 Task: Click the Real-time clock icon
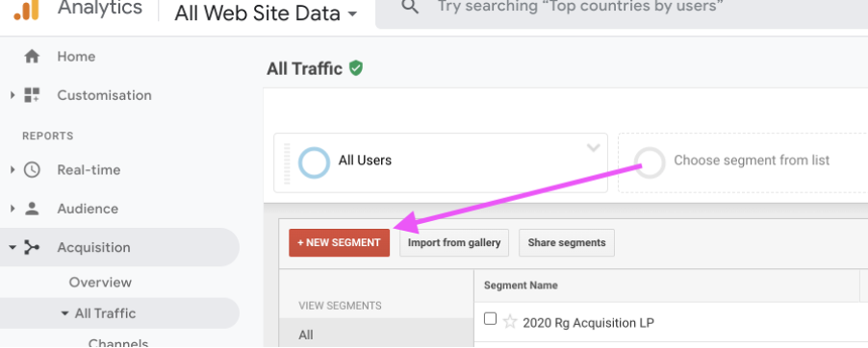click(x=32, y=170)
